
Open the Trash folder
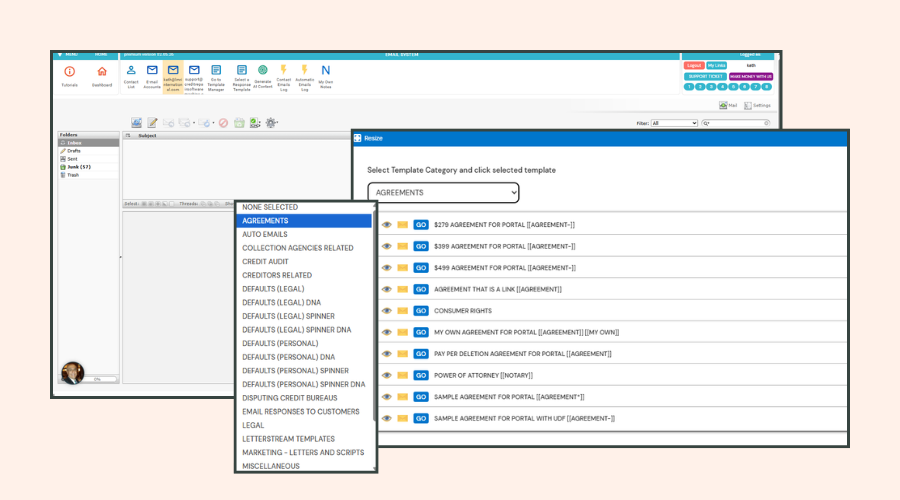(x=88, y=175)
